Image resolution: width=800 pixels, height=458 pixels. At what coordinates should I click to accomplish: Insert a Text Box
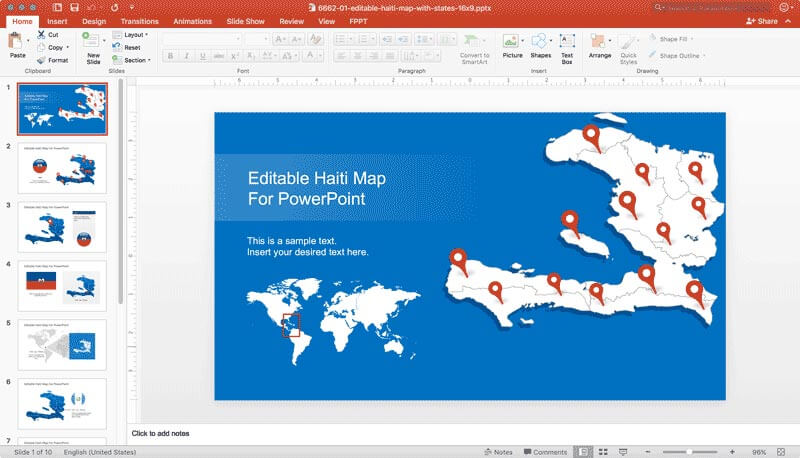coord(567,49)
